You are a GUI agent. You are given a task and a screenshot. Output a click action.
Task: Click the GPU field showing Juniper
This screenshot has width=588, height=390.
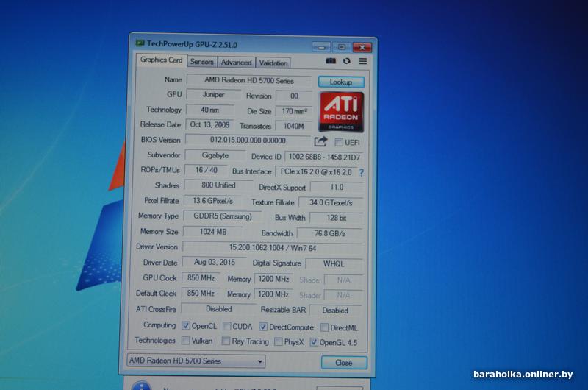coord(214,95)
